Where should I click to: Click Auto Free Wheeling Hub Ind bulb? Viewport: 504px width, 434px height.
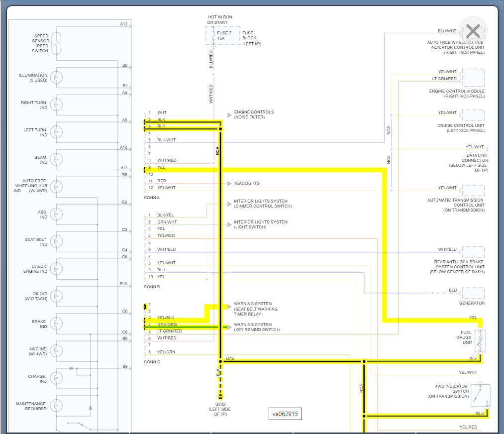(57, 187)
